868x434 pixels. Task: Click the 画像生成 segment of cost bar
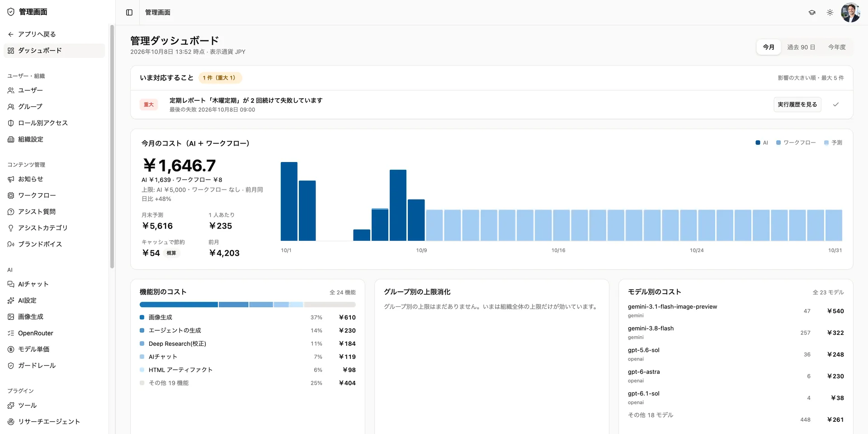179,305
